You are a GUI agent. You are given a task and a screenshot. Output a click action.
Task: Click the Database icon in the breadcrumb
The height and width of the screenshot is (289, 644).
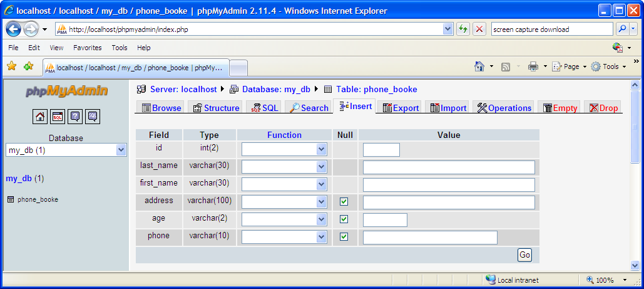coord(233,89)
